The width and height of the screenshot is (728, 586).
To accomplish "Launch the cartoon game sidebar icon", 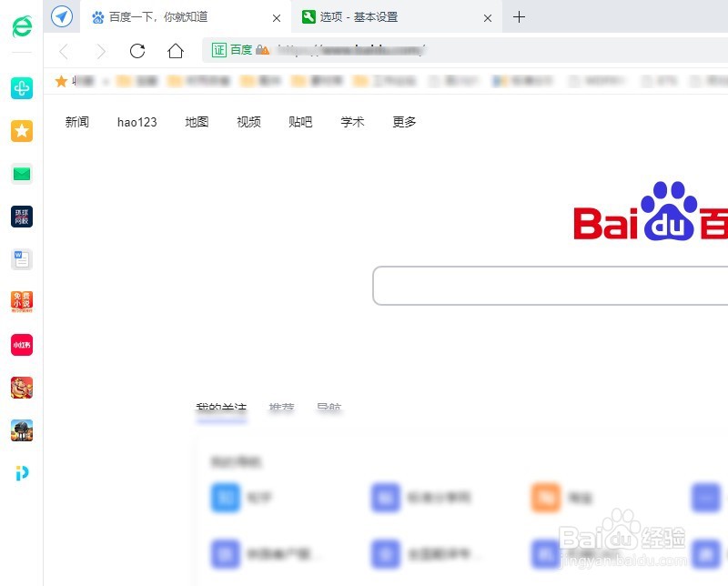I will pos(22,388).
